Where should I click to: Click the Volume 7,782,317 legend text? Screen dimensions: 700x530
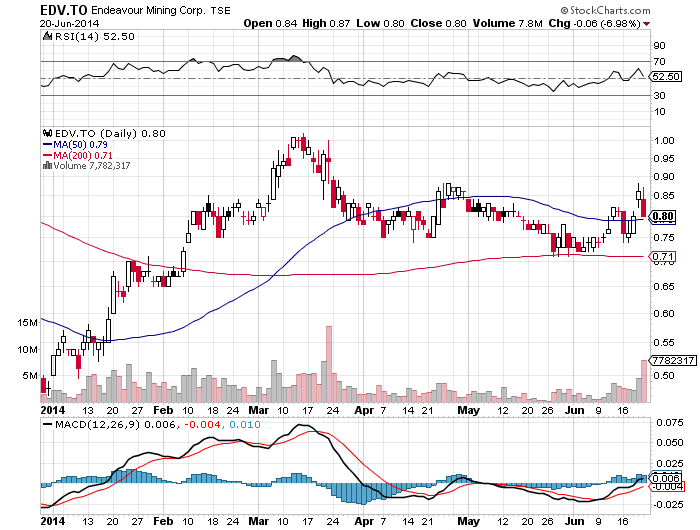pos(92,166)
